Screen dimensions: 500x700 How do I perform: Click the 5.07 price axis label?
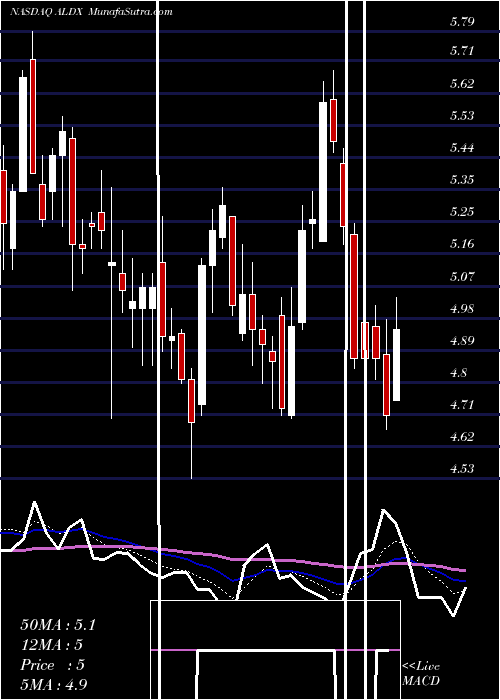click(462, 276)
